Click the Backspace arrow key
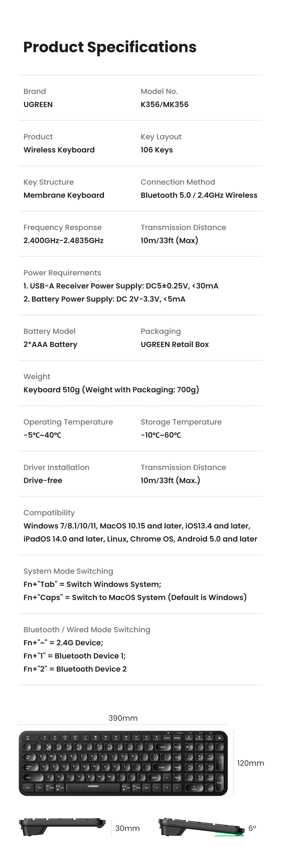The image size is (281, 868). 165,747
